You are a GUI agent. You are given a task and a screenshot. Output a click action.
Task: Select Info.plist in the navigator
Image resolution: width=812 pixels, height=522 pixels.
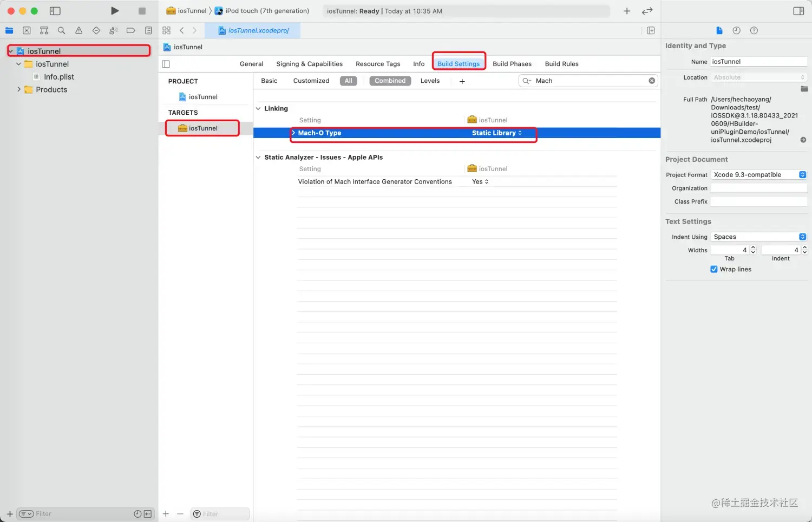point(59,77)
